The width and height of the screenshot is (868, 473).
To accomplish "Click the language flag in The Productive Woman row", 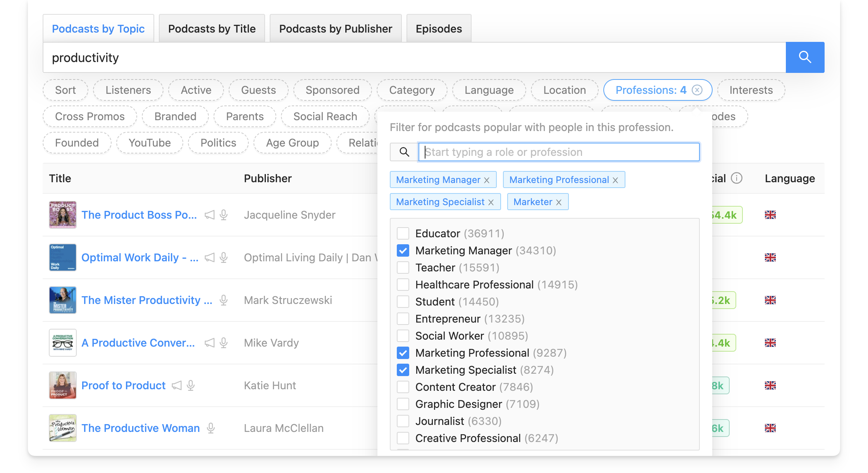I will [770, 428].
